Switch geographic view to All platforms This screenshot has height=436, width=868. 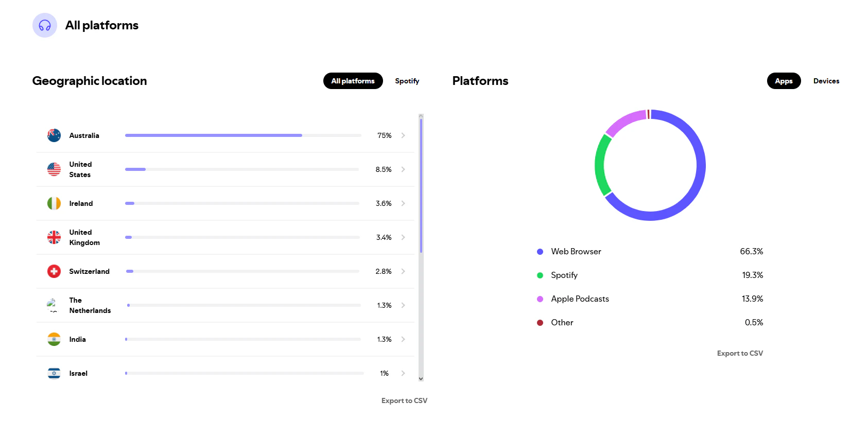point(353,81)
